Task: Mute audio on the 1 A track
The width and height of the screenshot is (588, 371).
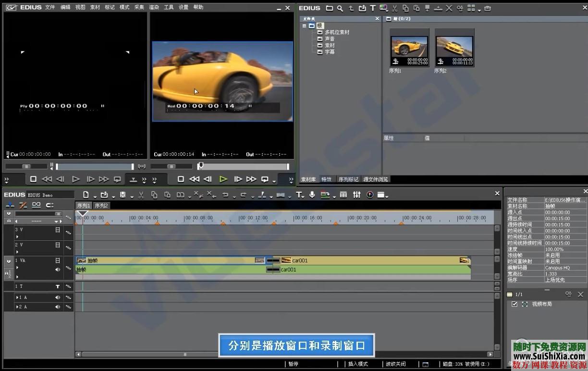Action: [58, 297]
